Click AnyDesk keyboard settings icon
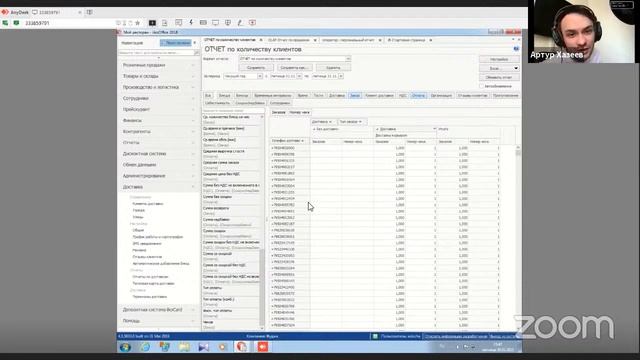Viewport: 640px width, 360px height. pos(203,22)
